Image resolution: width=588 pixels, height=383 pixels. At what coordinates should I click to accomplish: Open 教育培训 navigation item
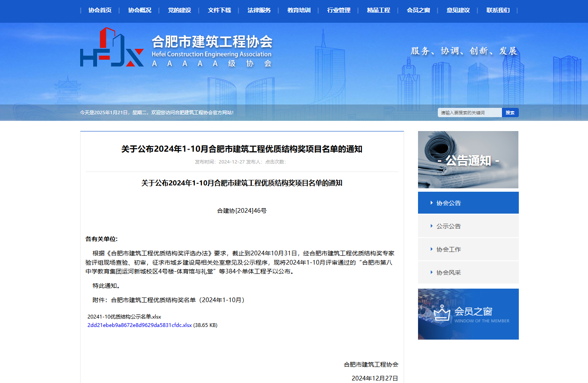pyautogui.click(x=299, y=10)
